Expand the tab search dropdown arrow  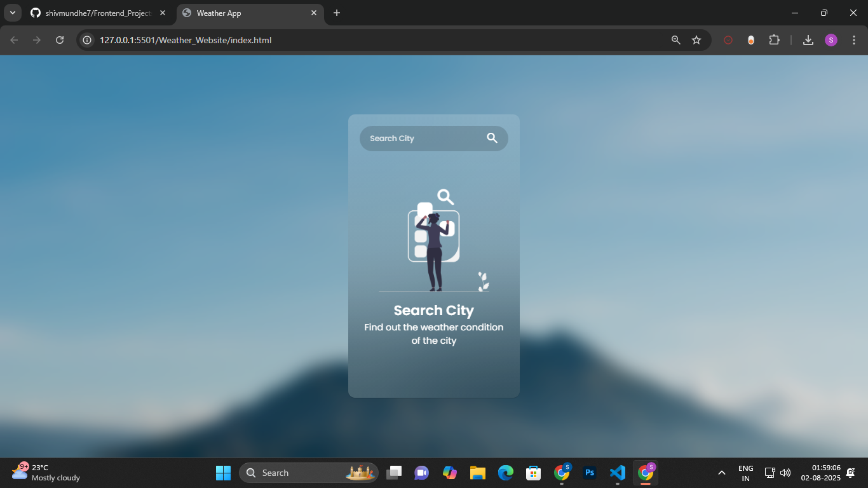[x=12, y=13]
